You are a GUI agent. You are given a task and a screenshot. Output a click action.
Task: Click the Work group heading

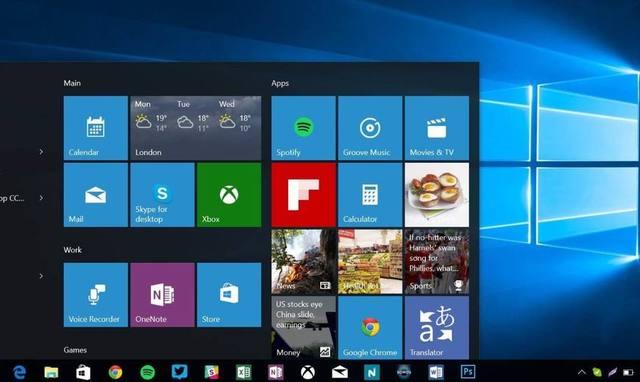click(x=73, y=250)
